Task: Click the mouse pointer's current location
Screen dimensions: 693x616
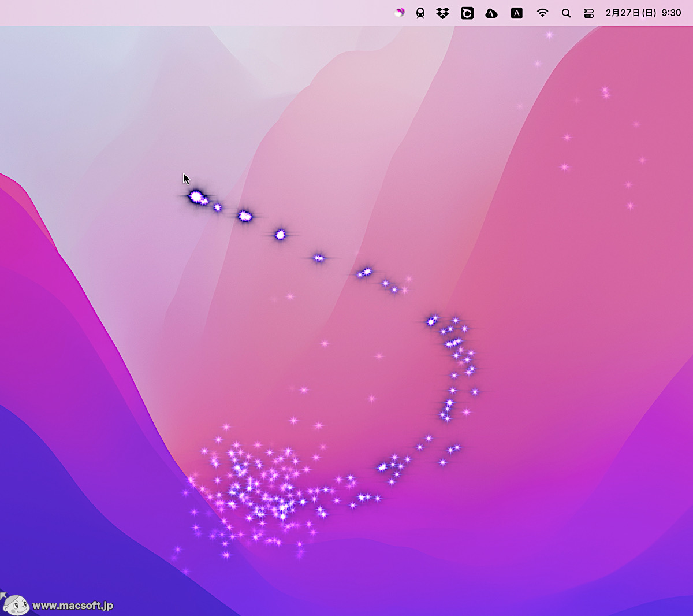Action: (186, 177)
